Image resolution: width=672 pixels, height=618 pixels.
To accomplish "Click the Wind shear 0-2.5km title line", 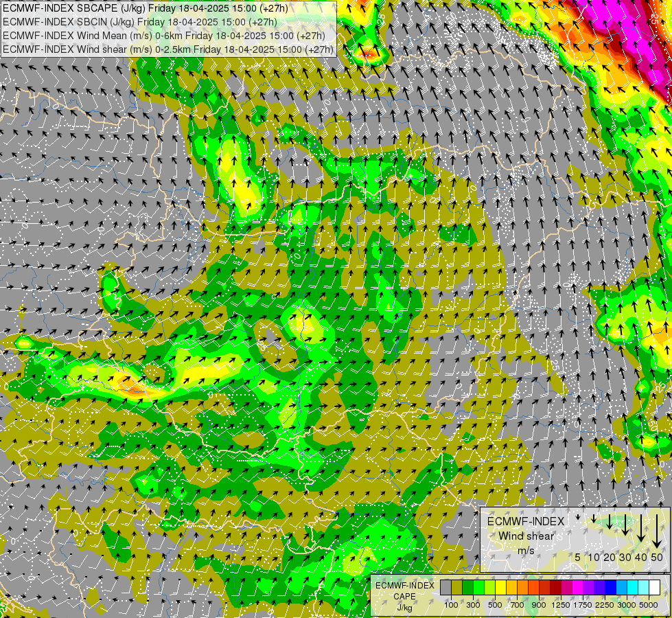I will 168,49.
